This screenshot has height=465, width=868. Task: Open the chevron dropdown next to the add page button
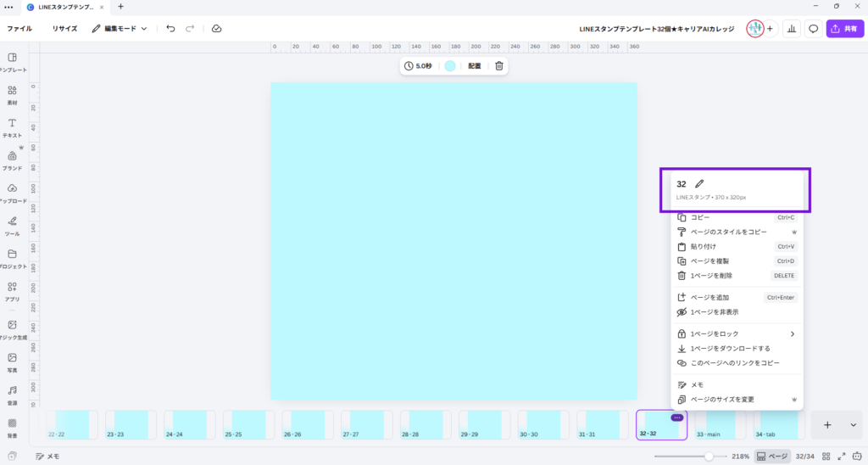[853, 425]
